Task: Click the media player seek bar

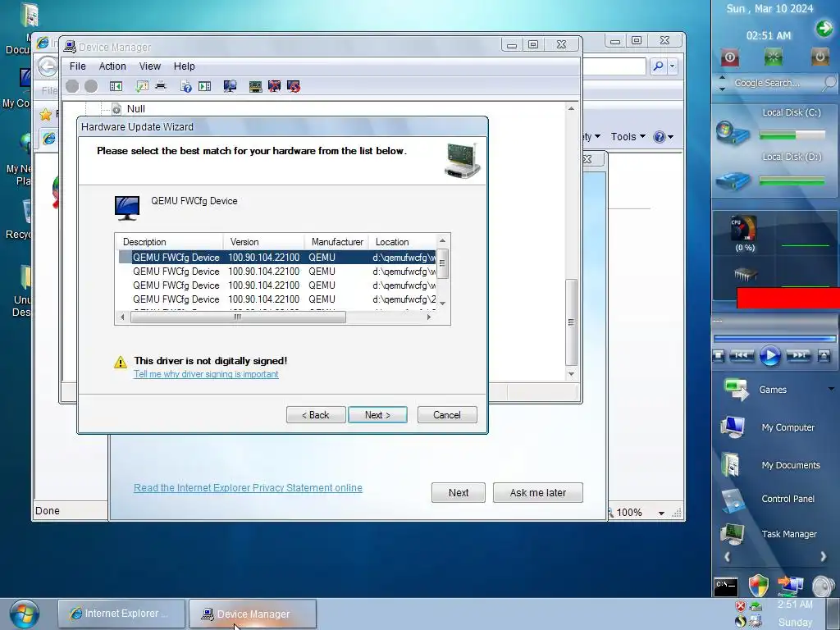Action: click(x=774, y=339)
